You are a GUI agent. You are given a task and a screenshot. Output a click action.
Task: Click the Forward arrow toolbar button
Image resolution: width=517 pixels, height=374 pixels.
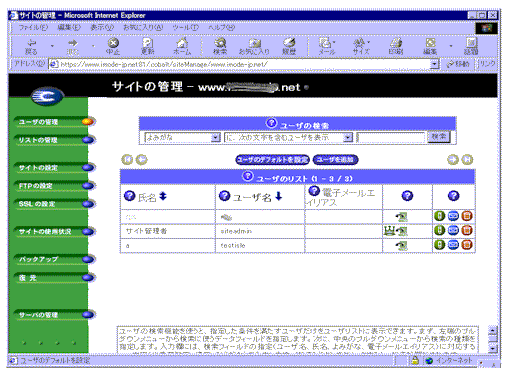(73, 47)
